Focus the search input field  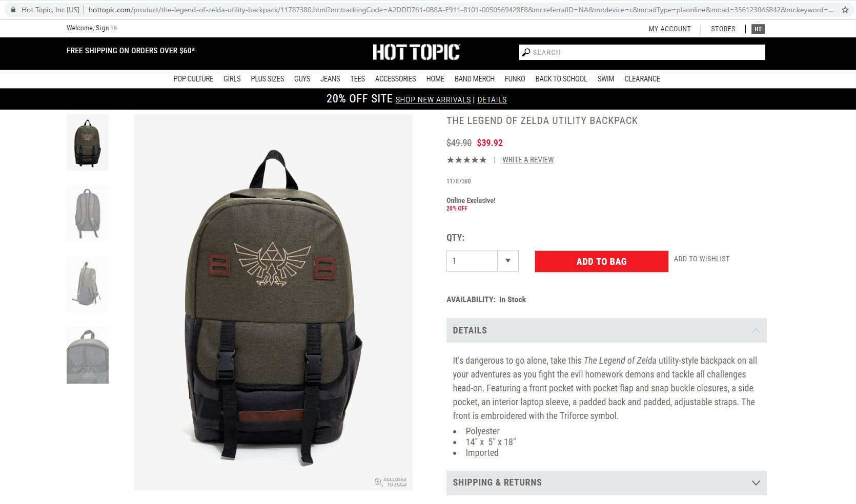648,52
